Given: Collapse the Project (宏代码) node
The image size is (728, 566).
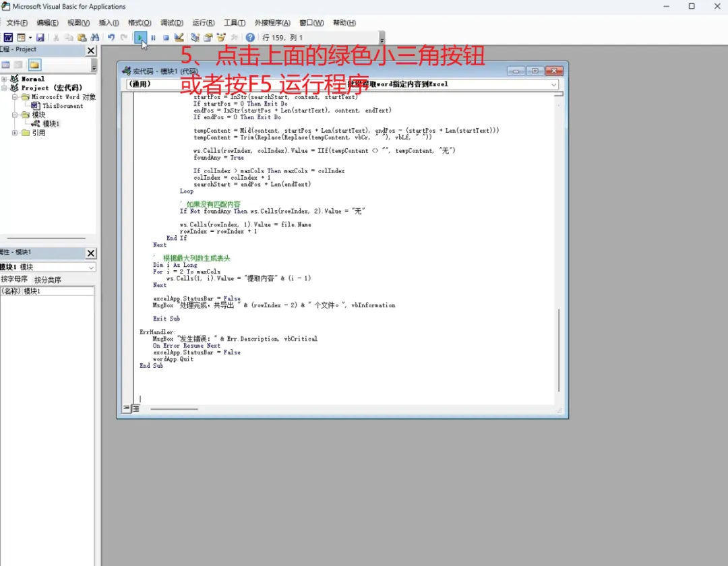Looking at the screenshot, I should (x=5, y=88).
